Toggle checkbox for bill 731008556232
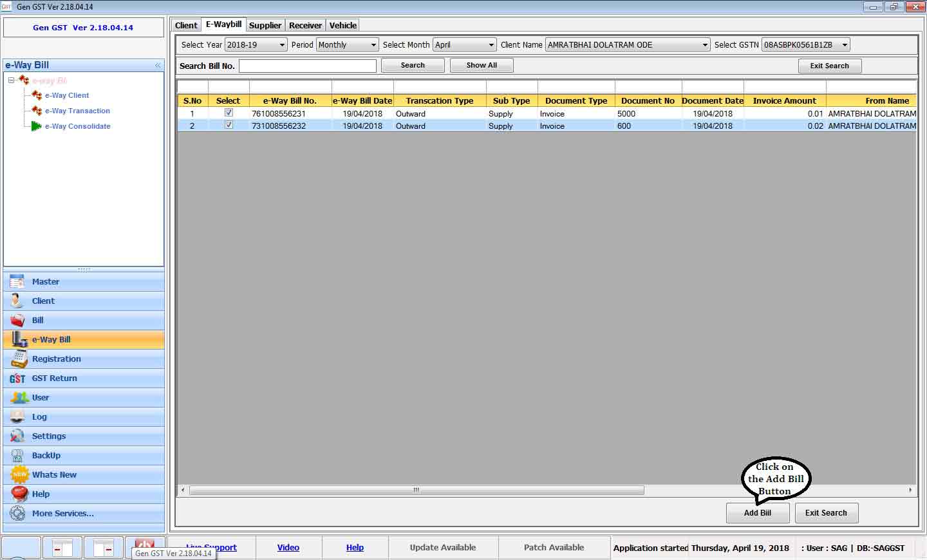Image resolution: width=927 pixels, height=560 pixels. coord(229,126)
